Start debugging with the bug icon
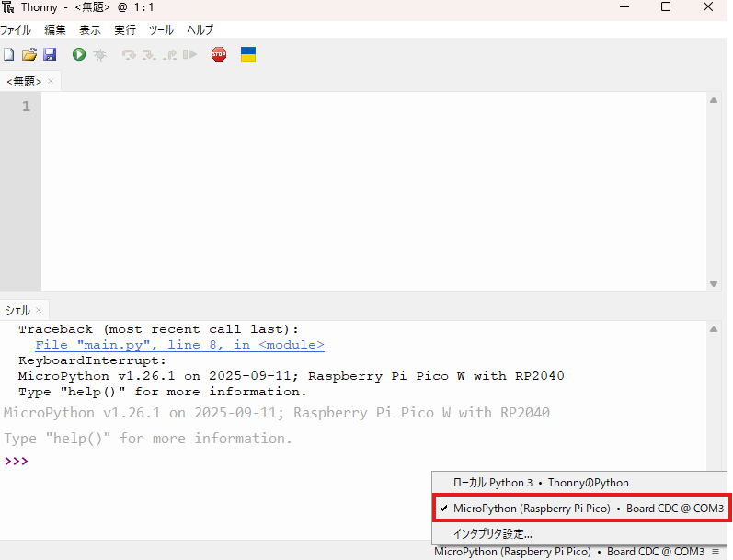Screen dimensions: 733x560 pos(99,54)
